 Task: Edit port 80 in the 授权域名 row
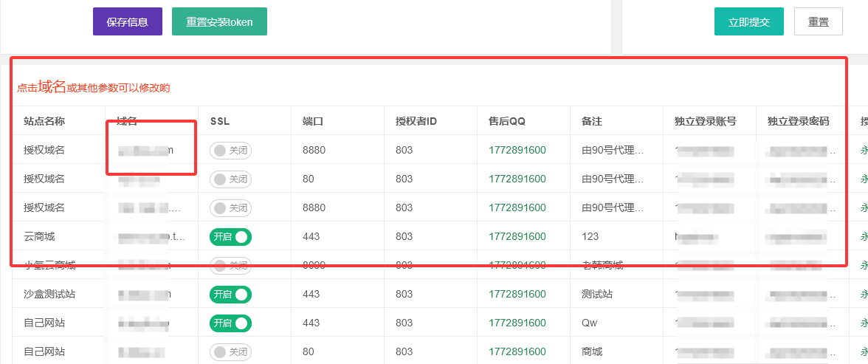pyautogui.click(x=309, y=179)
